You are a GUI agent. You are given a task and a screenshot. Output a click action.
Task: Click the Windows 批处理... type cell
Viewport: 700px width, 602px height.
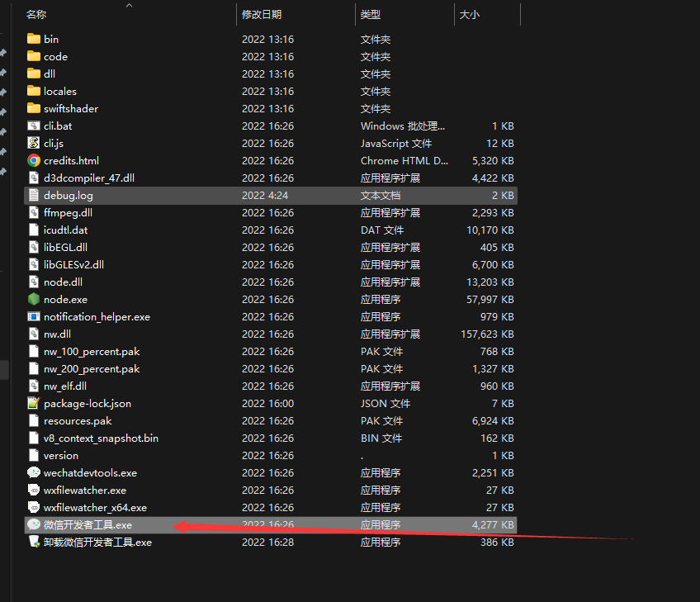point(403,126)
